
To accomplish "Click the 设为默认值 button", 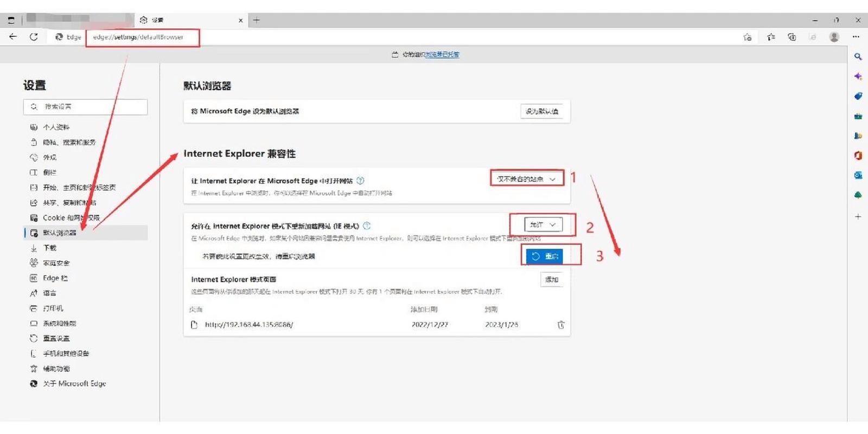I will click(x=541, y=111).
